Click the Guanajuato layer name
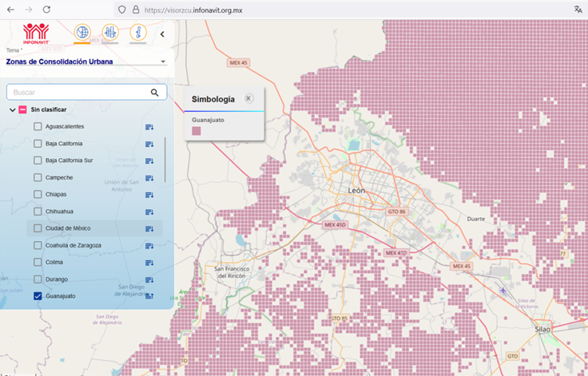The width and height of the screenshot is (588, 376). (x=61, y=296)
